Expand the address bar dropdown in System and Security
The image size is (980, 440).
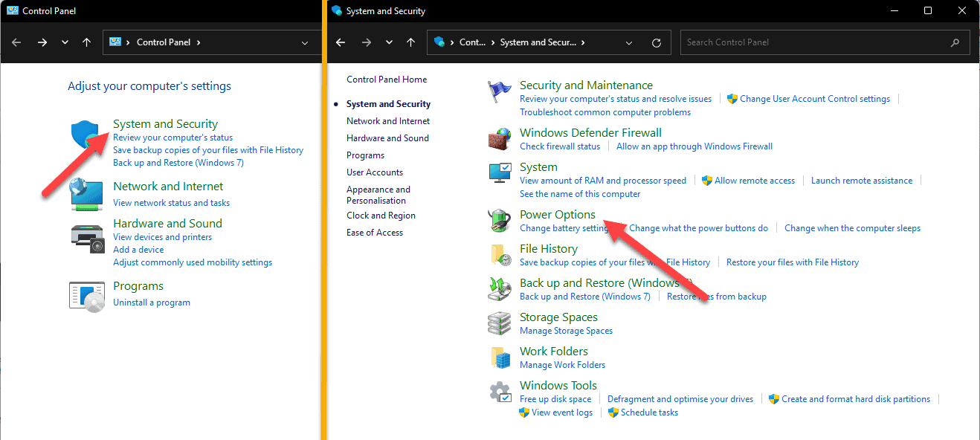coord(630,43)
